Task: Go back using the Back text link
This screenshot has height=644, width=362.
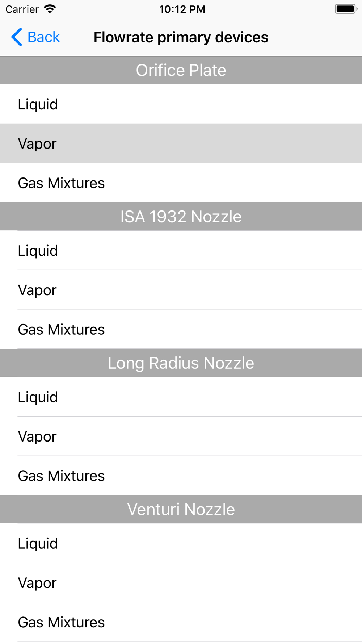Action: pyautogui.click(x=43, y=37)
